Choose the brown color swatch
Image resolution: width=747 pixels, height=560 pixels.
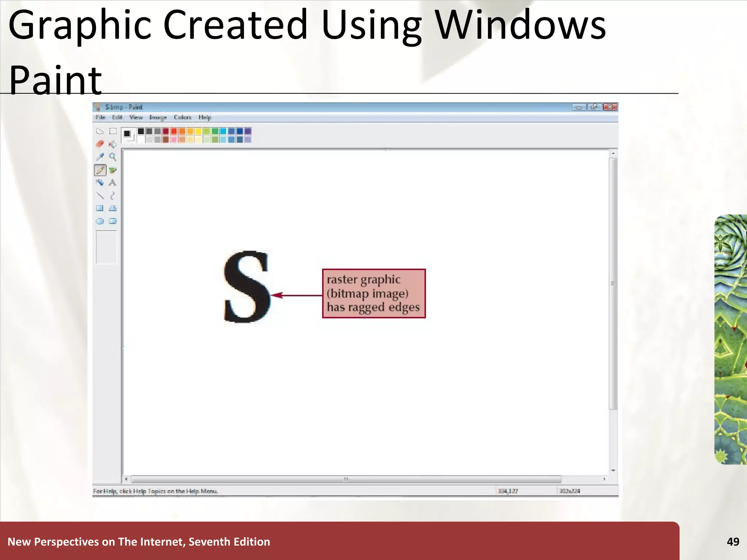coord(166,139)
